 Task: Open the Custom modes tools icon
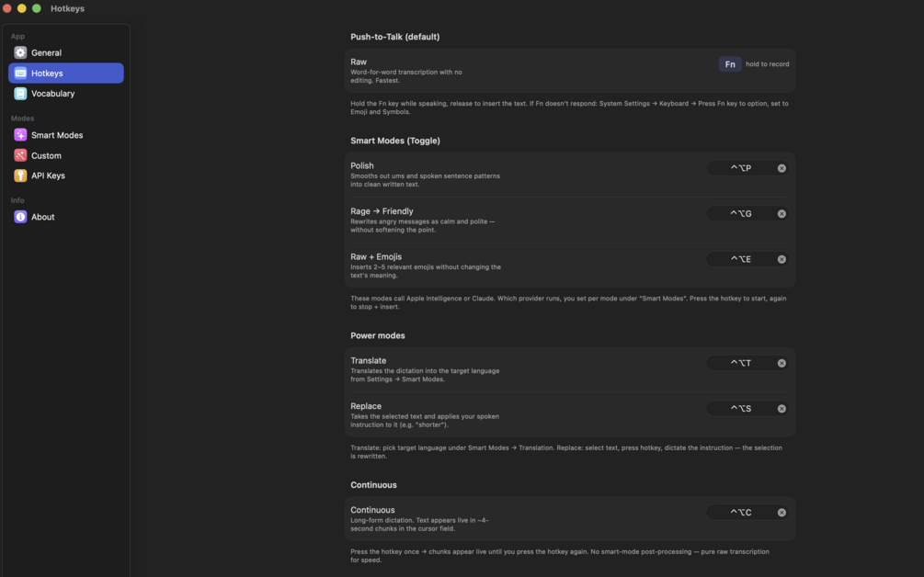20,155
